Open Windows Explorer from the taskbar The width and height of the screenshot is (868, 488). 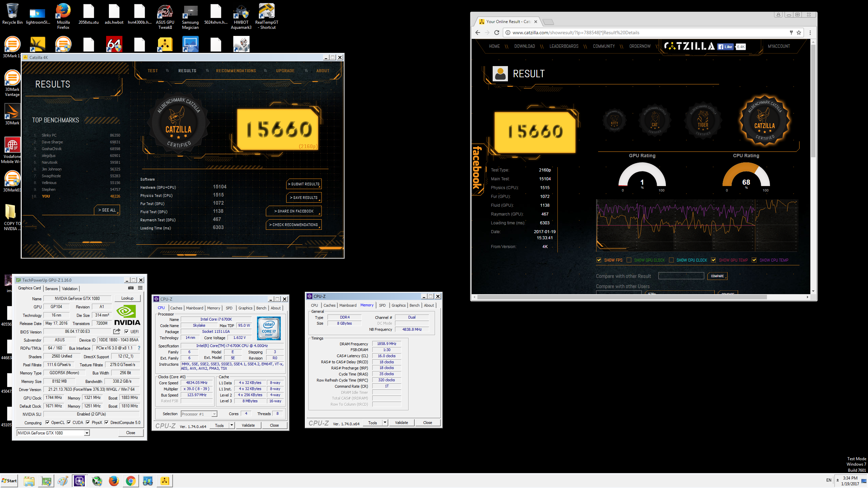[29, 481]
